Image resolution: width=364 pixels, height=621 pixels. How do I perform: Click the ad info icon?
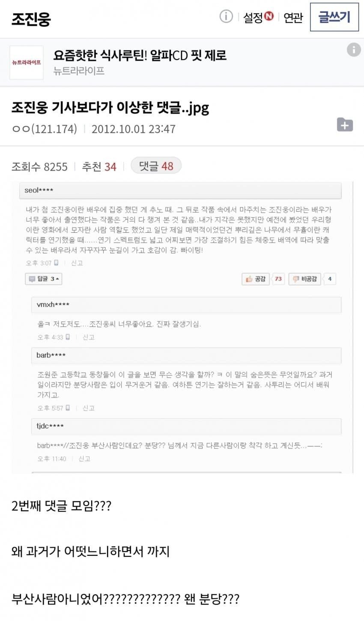pos(354,50)
